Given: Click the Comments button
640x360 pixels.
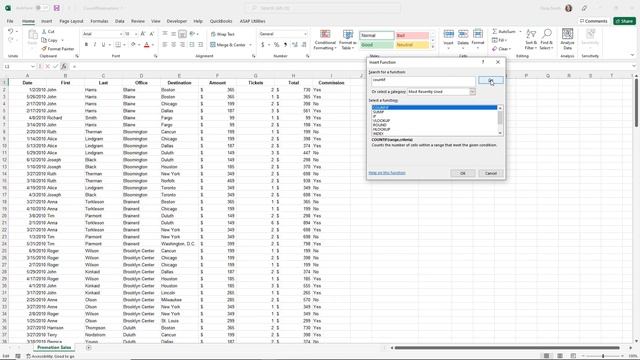Looking at the screenshot, I should point(593,21).
